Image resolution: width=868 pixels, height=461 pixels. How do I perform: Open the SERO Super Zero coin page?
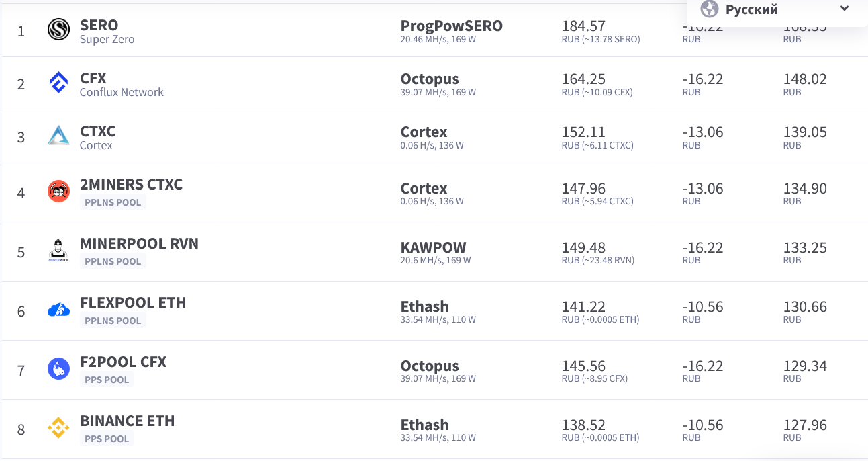(99, 26)
